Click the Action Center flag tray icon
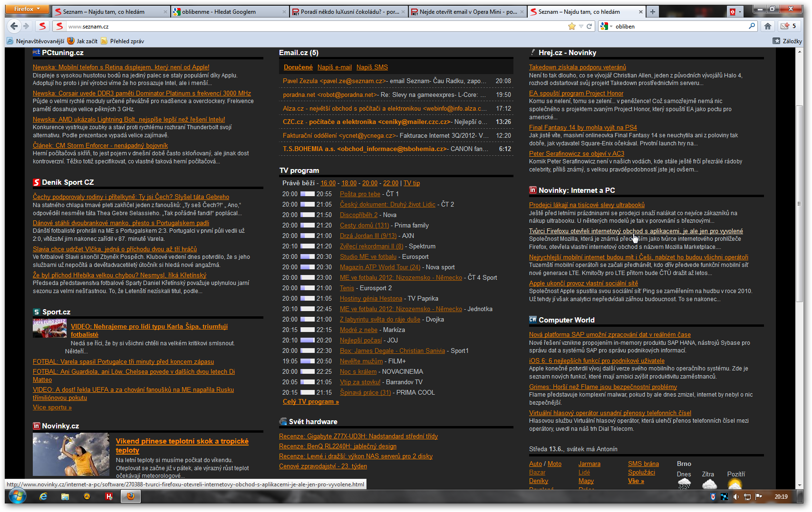Viewport: 812px width, 512px height. 759,497
